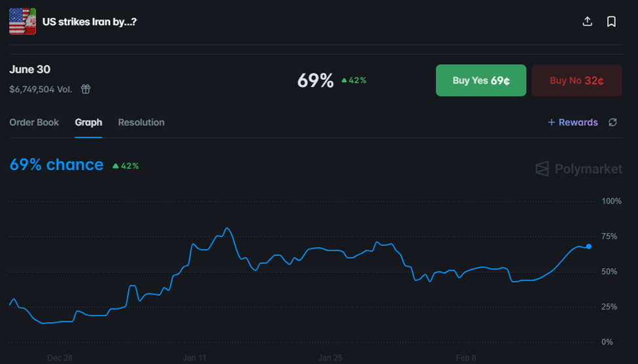
Task: Switch to the Resolution tab
Action: point(141,122)
